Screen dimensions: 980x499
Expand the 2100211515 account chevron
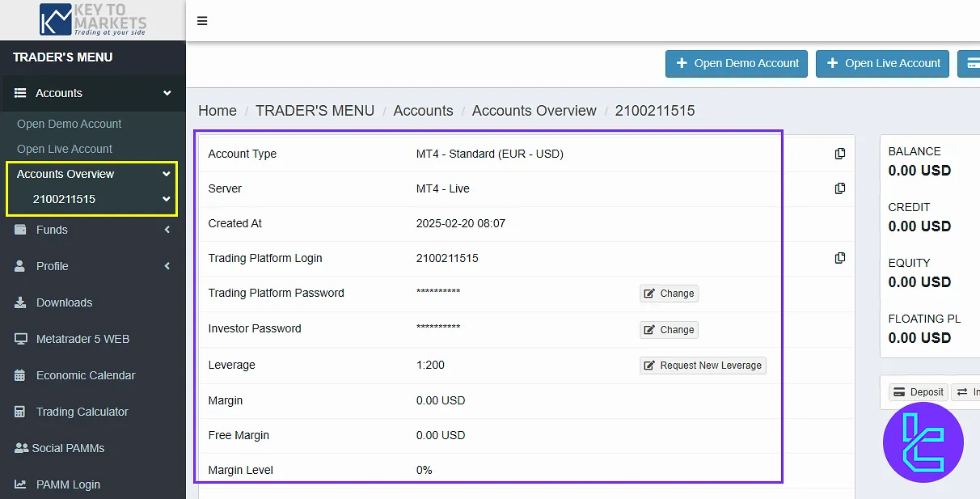point(167,199)
